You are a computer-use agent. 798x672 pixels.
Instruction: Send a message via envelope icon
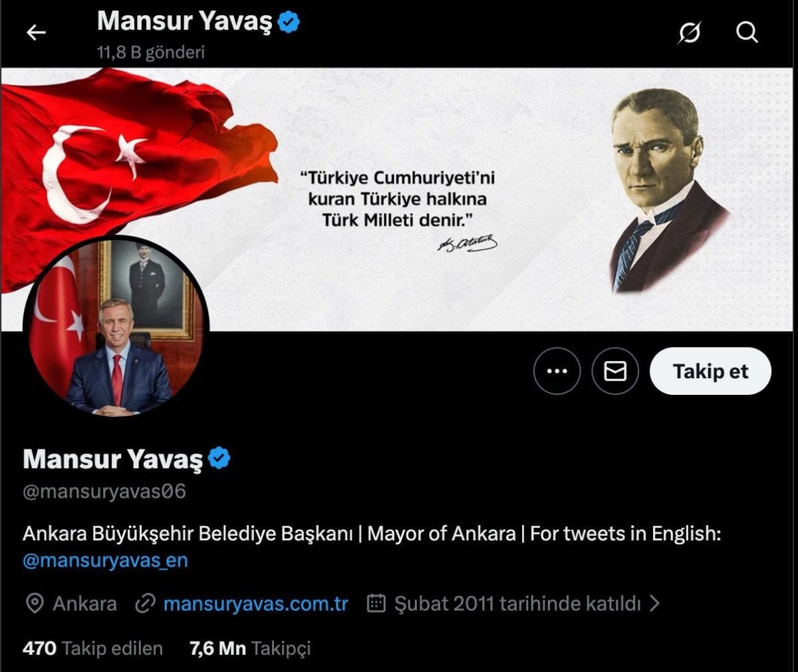[x=615, y=371]
